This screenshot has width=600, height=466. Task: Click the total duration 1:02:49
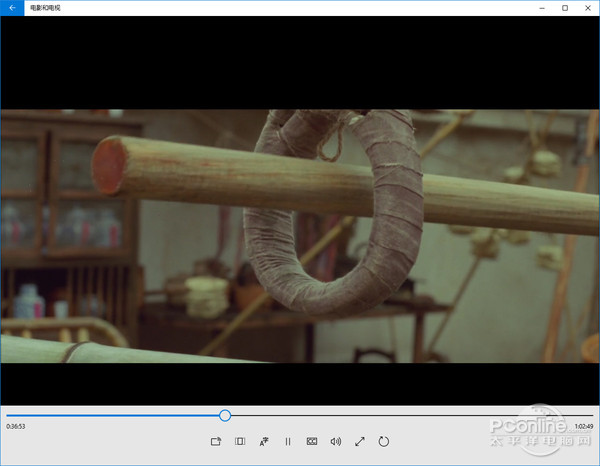584,426
